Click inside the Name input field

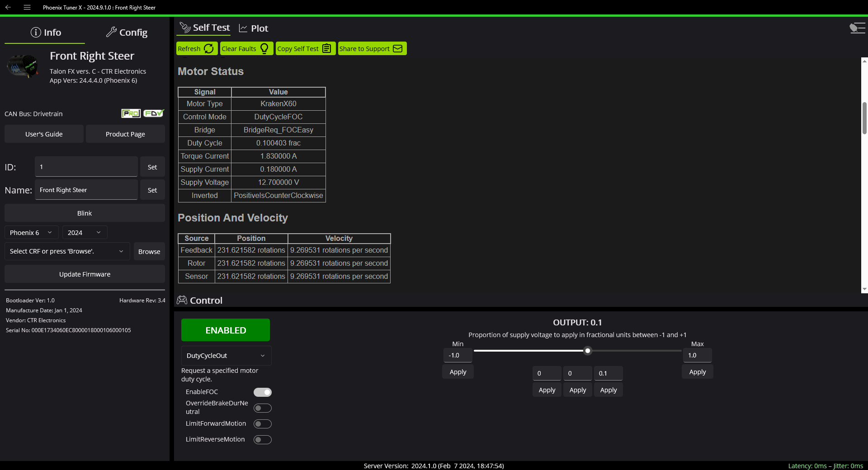86,190
